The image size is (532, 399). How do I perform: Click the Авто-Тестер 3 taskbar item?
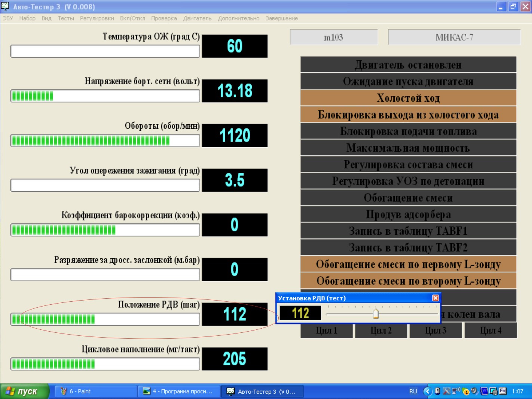tap(262, 391)
